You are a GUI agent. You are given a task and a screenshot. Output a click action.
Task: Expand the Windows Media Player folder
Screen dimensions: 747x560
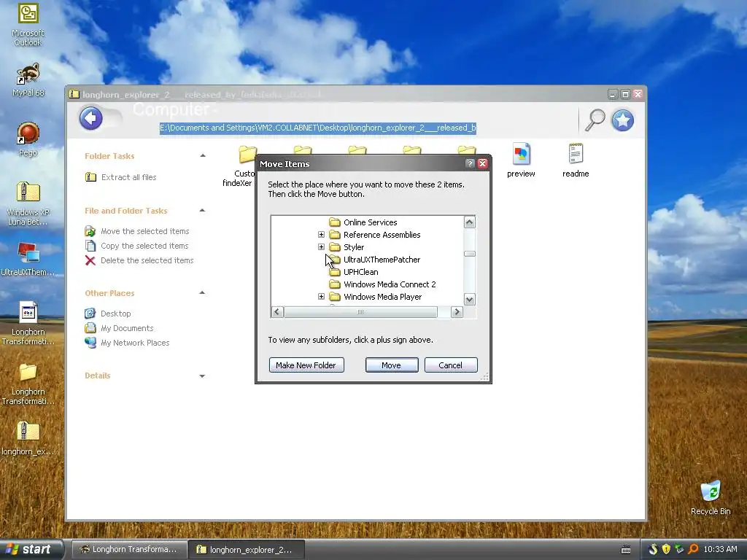[x=321, y=297]
